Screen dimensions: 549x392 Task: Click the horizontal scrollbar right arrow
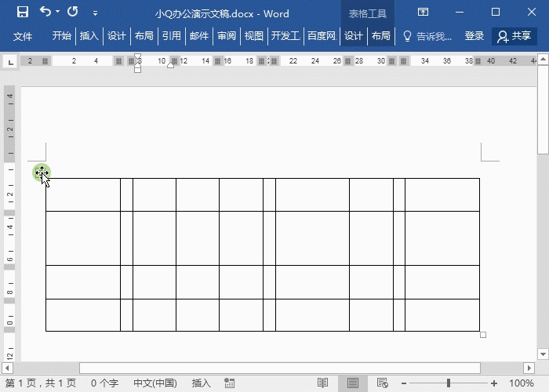pyautogui.click(x=529, y=368)
